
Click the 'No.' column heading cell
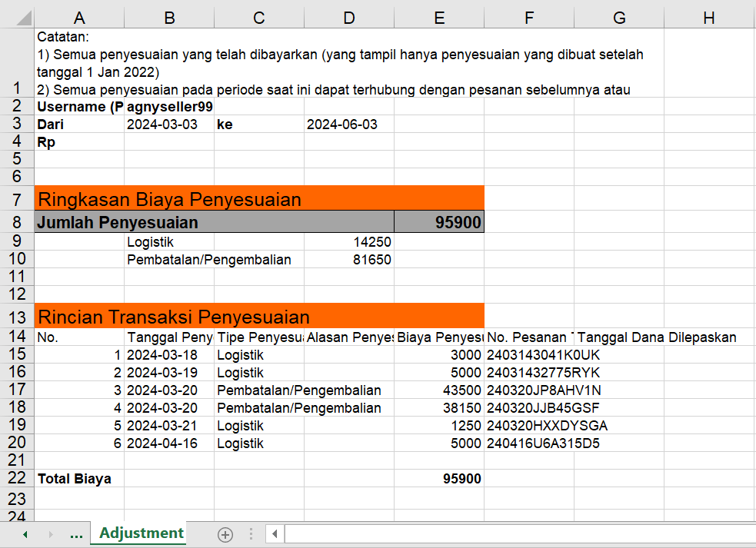pos(79,337)
